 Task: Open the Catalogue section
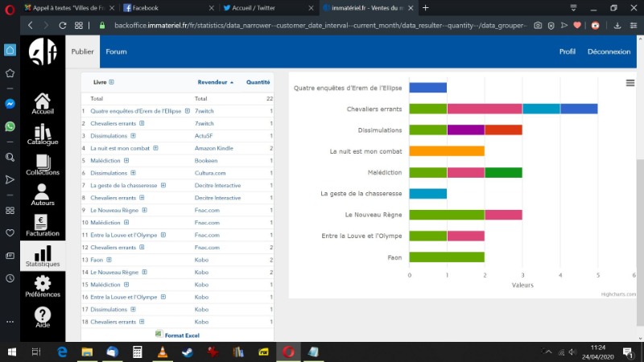(x=43, y=135)
